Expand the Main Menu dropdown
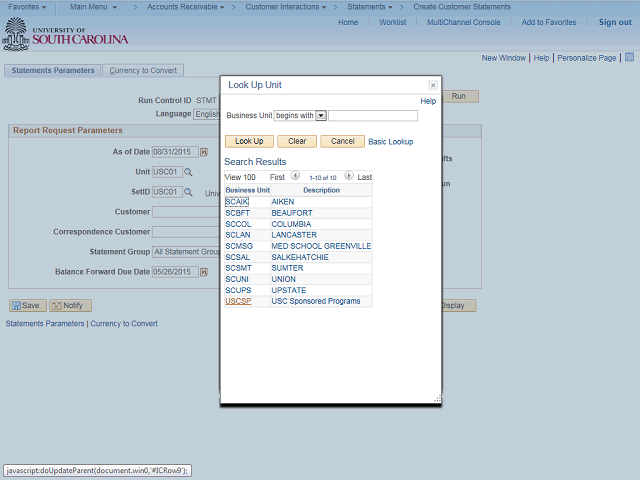 tap(93, 7)
